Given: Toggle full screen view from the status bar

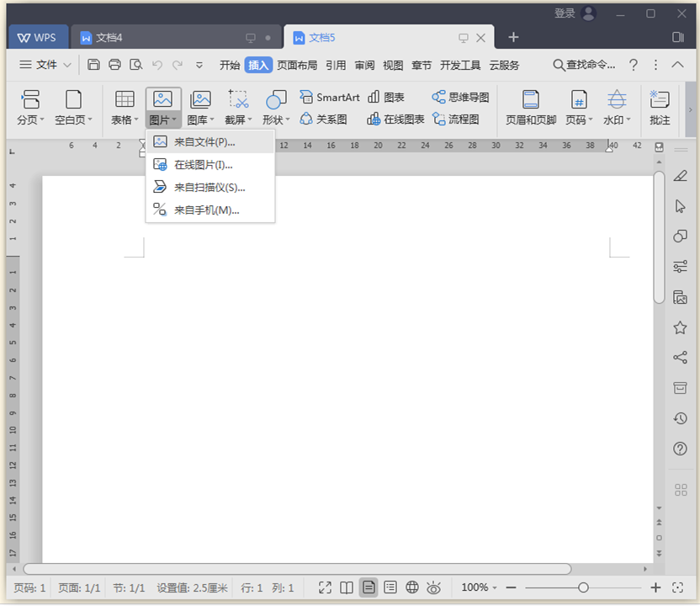Looking at the screenshot, I should point(324,587).
